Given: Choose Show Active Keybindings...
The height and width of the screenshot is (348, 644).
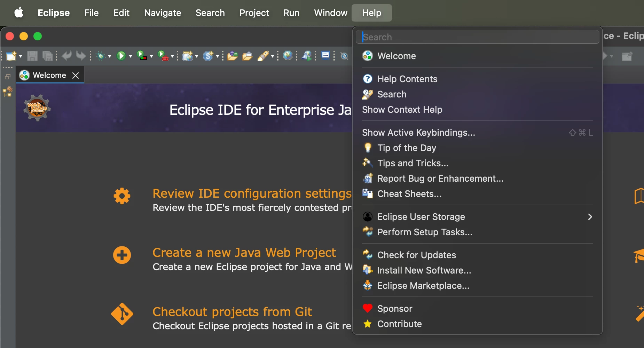Looking at the screenshot, I should pos(478,133).
